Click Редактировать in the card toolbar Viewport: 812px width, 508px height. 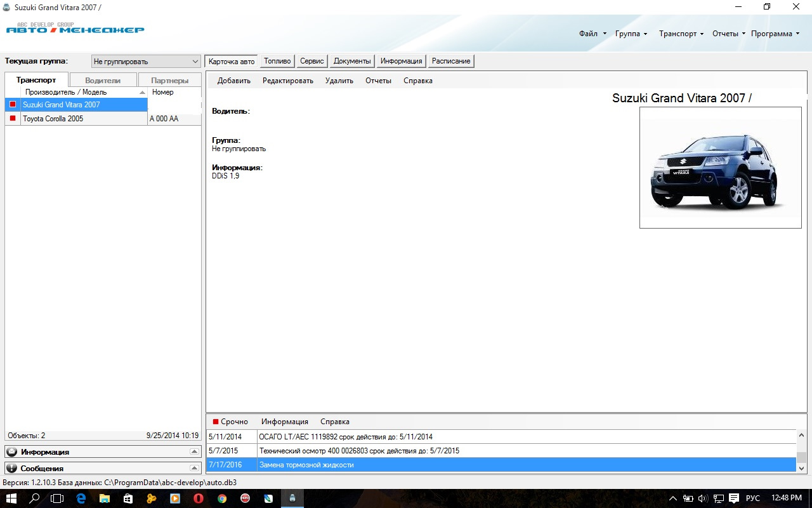pyautogui.click(x=288, y=81)
